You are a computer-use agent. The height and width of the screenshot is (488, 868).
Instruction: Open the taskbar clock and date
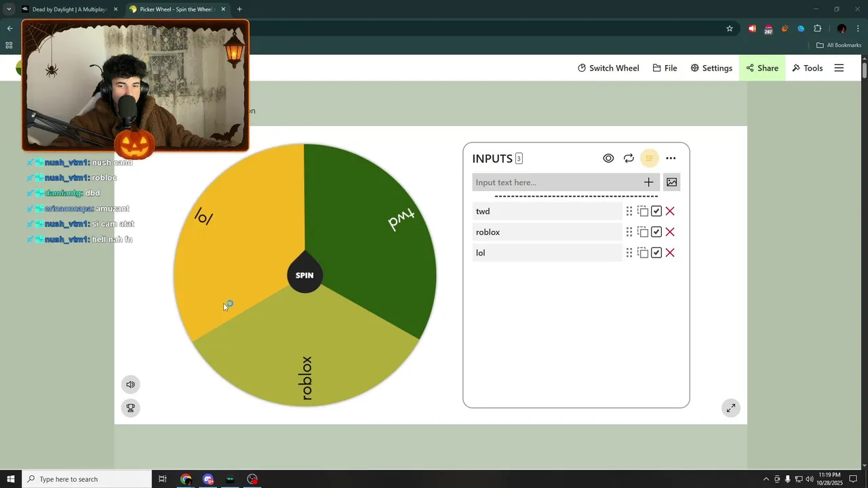(830, 479)
